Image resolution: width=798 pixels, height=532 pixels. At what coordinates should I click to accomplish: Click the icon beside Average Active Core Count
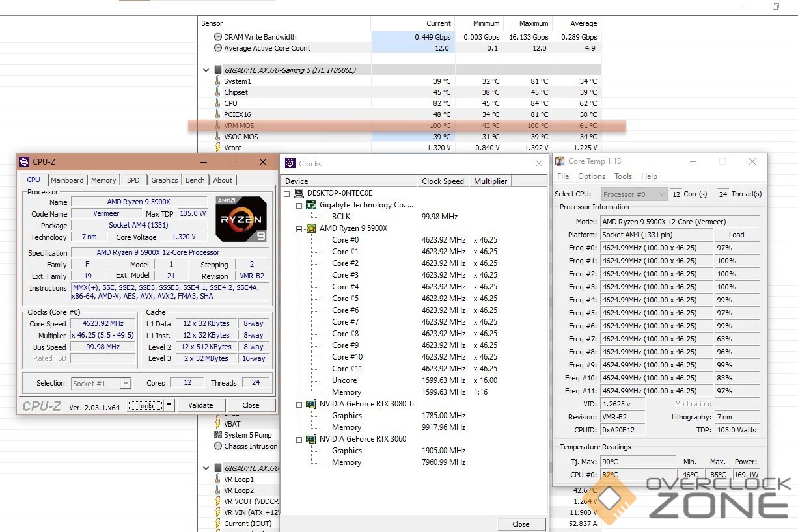pyautogui.click(x=218, y=48)
